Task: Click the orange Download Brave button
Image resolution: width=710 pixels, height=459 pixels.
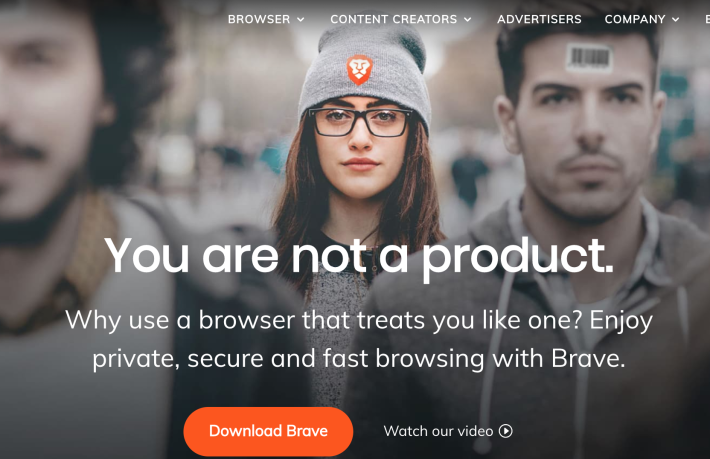Action: (x=268, y=431)
